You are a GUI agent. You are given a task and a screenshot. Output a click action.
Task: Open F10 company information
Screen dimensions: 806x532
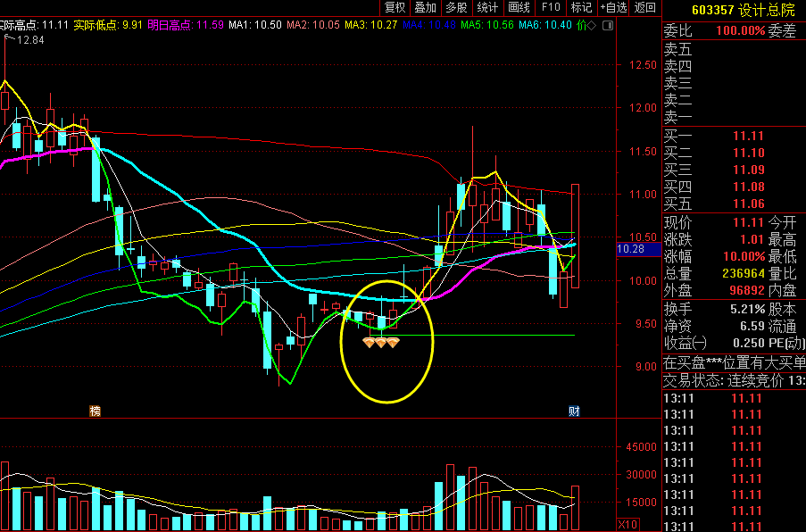tap(551, 7)
